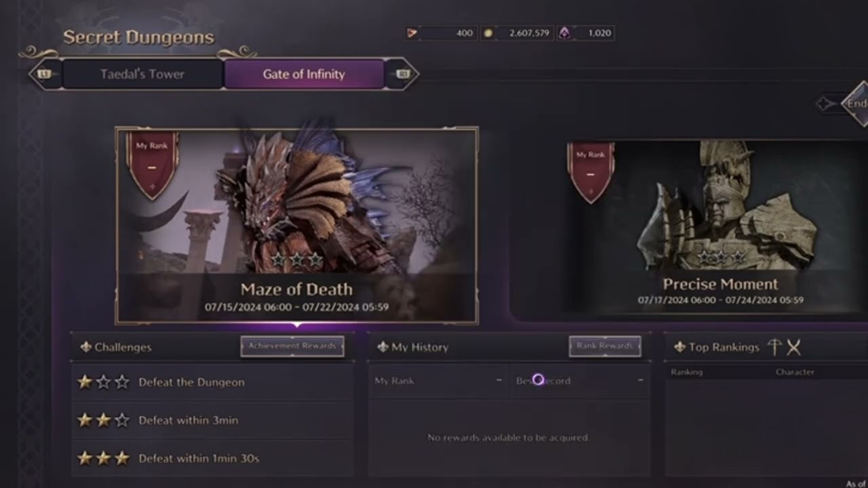Screen dimensions: 868x488
Task: Click the diamond End button at right edge
Action: tap(856, 104)
